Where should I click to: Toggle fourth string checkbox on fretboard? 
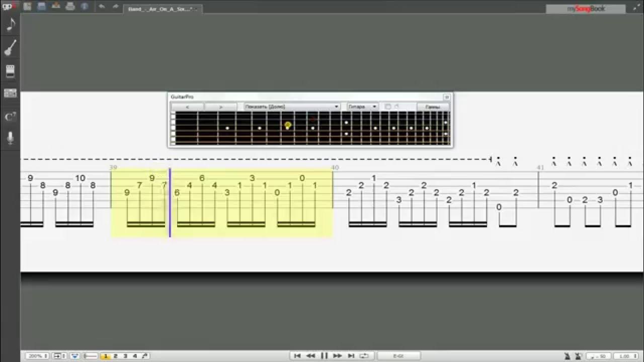[173, 133]
